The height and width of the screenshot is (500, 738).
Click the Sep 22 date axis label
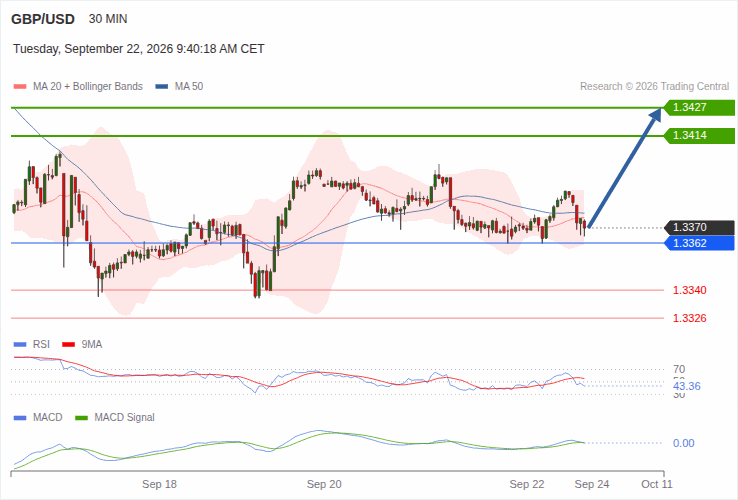[x=527, y=484]
